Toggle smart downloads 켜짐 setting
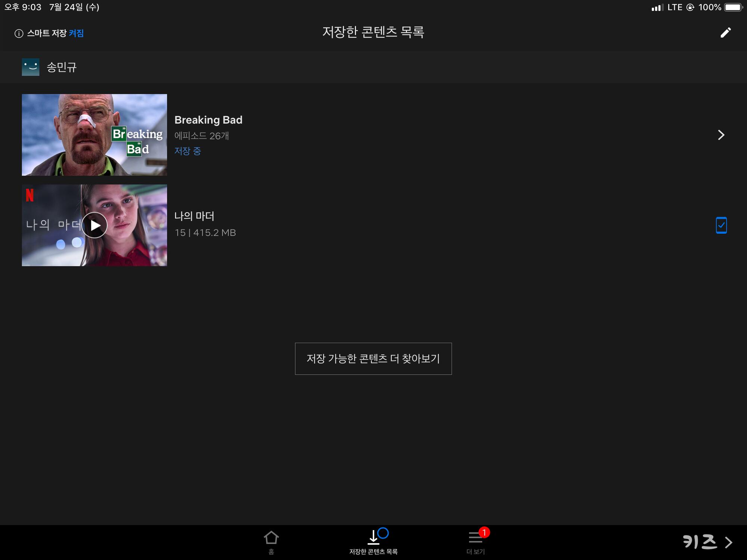This screenshot has width=747, height=560. pos(76,33)
